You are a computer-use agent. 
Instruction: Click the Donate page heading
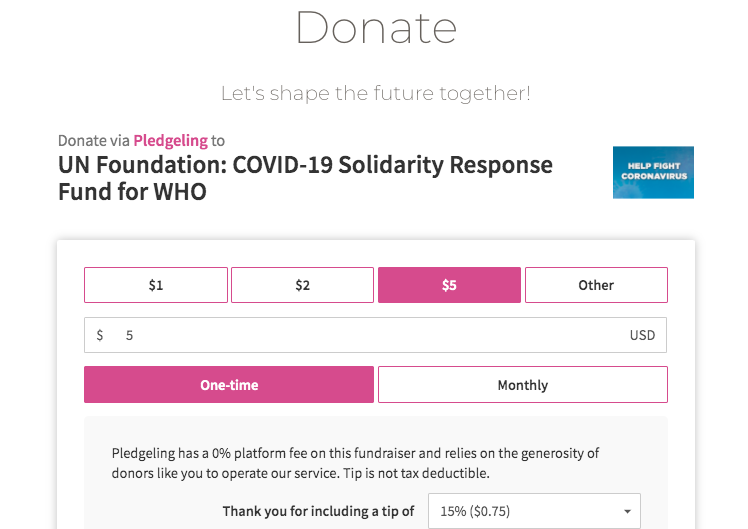[376, 28]
